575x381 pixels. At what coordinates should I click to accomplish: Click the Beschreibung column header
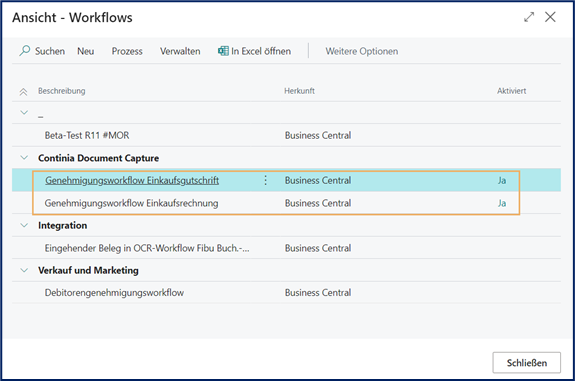62,91
